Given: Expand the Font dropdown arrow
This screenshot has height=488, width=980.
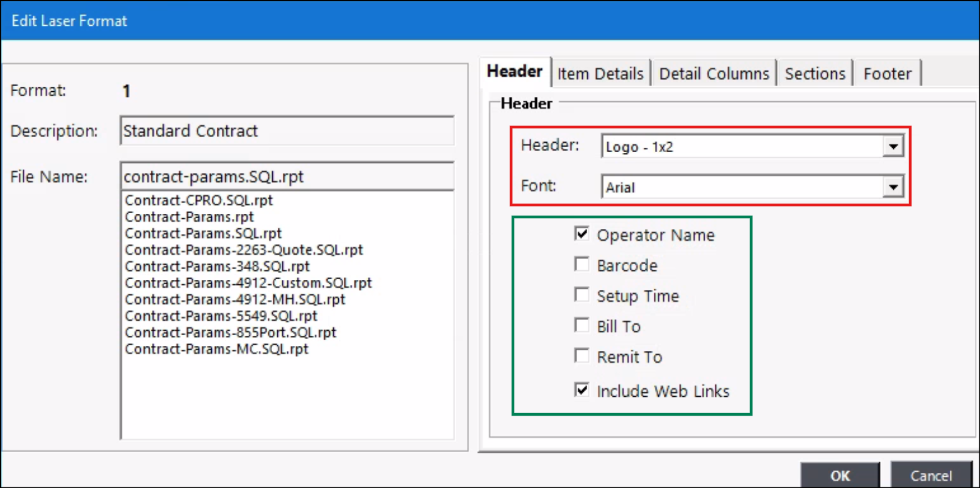Looking at the screenshot, I should tap(892, 187).
